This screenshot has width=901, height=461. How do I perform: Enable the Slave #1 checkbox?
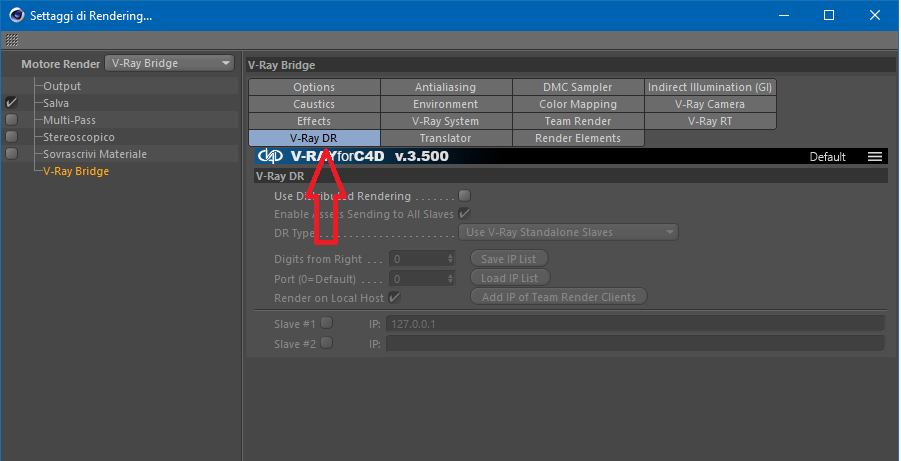click(x=326, y=323)
